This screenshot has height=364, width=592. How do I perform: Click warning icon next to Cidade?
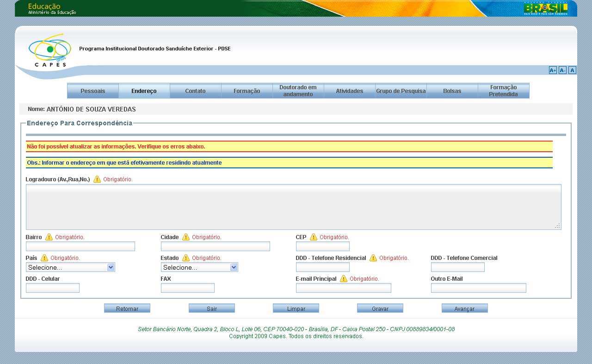186,237
